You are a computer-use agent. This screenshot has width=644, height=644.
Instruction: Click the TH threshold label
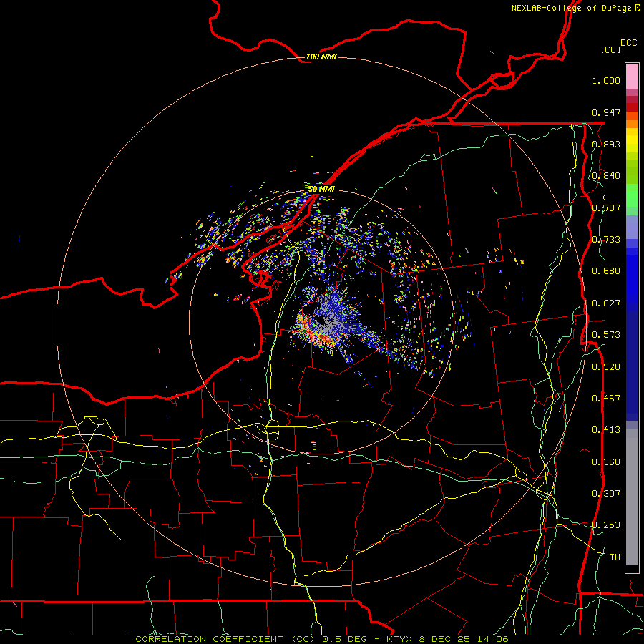tap(615, 557)
